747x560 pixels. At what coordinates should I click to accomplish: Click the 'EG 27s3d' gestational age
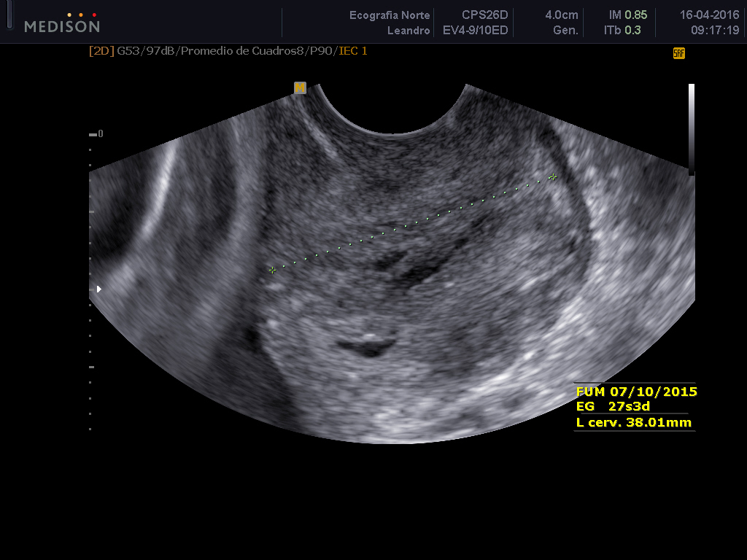pyautogui.click(x=613, y=406)
